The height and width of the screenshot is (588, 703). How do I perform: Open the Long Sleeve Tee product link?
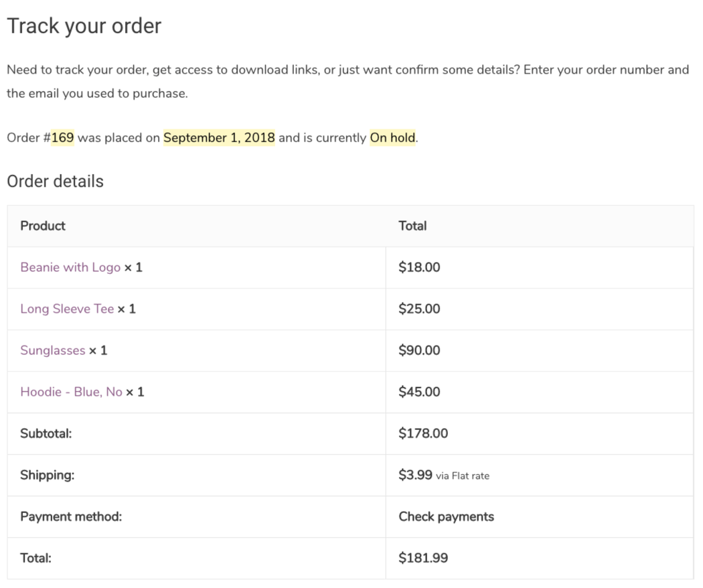pyautogui.click(x=67, y=309)
